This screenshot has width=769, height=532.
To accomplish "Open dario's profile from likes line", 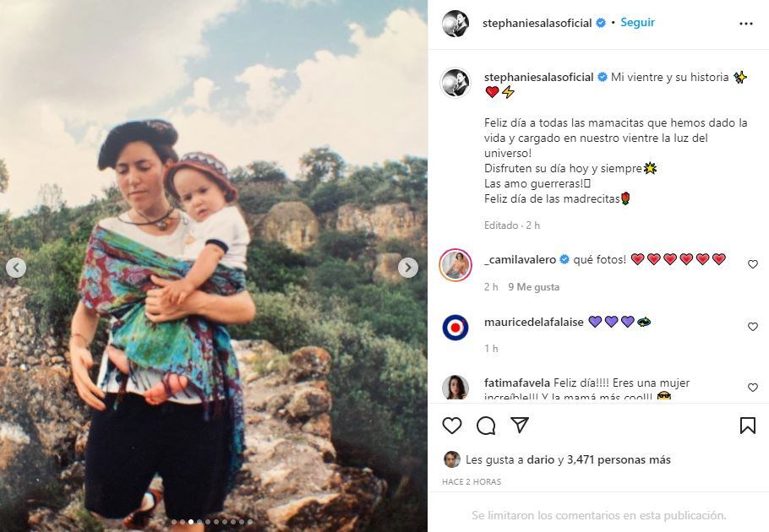I will click(542, 460).
